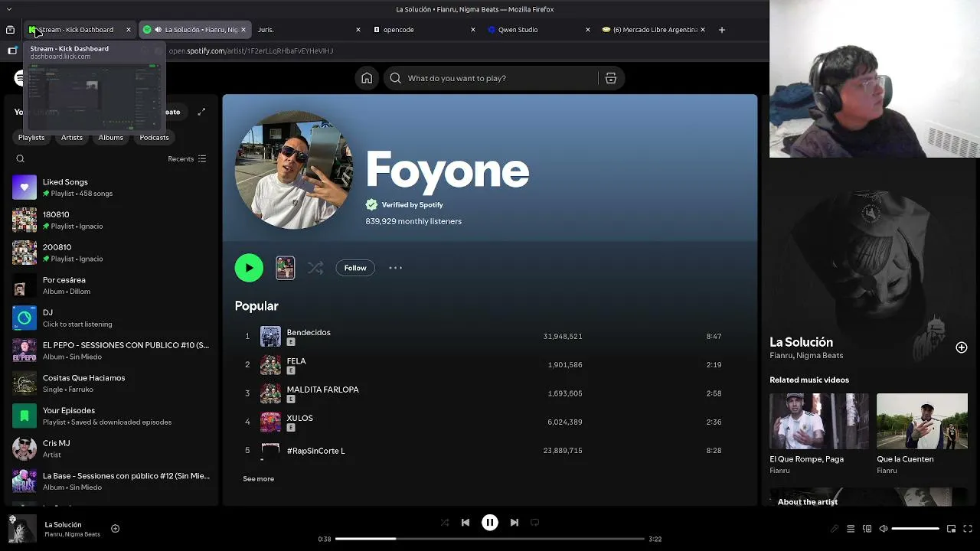Expand Your Library with the arrows icon

(x=201, y=112)
